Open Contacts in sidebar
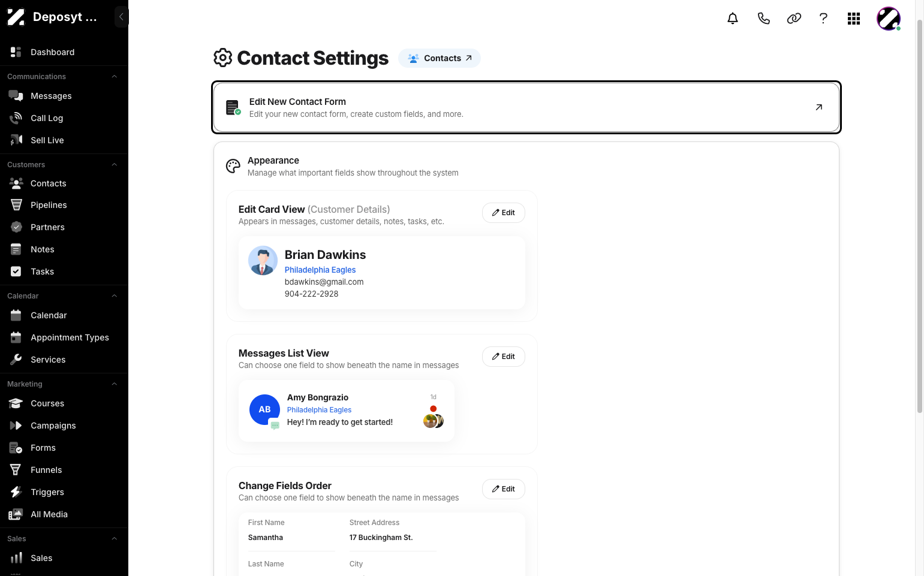The width and height of the screenshot is (924, 576). (64, 183)
